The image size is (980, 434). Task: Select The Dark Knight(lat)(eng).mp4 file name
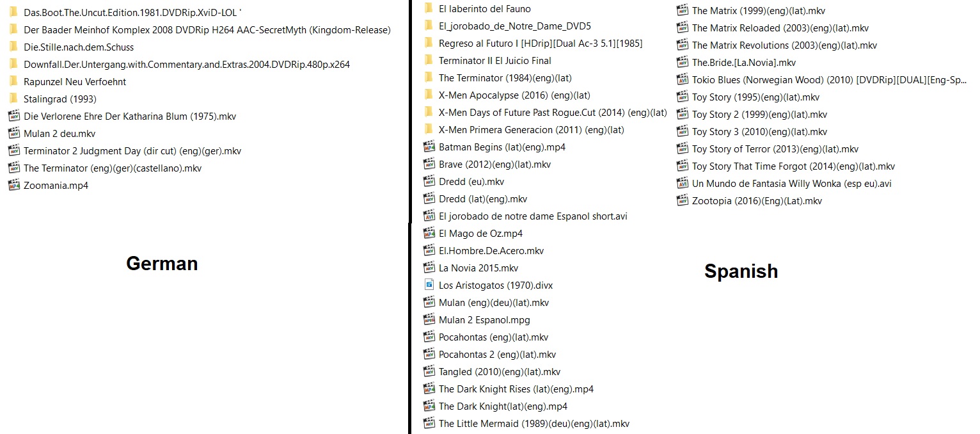503,406
